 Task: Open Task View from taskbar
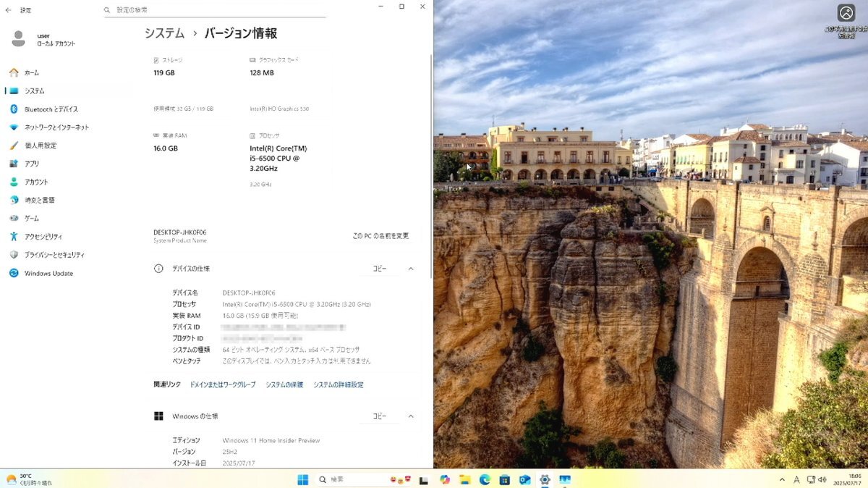click(424, 479)
